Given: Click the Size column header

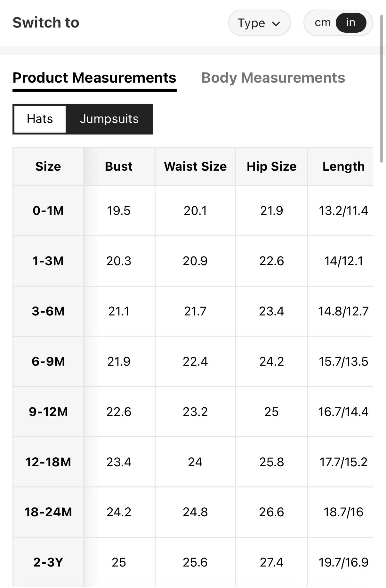Looking at the screenshot, I should (x=48, y=167).
